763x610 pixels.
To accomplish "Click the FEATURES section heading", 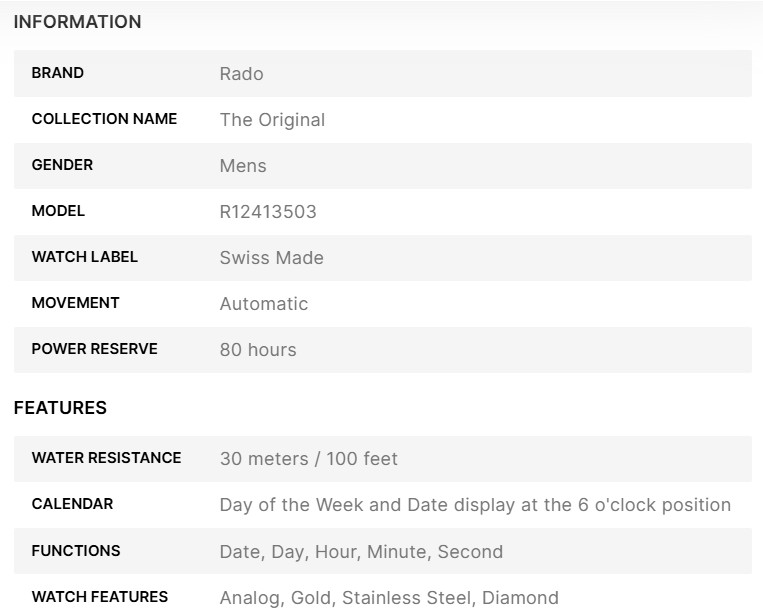I will pyautogui.click(x=60, y=408).
